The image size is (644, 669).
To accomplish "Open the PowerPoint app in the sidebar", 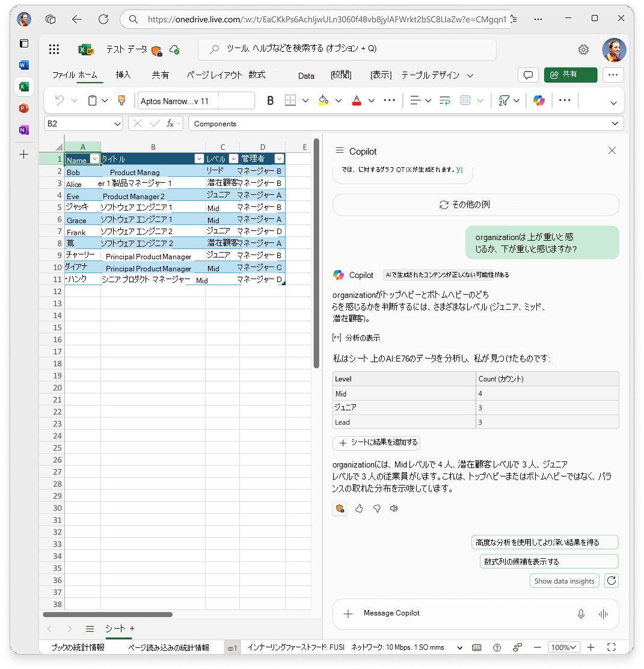I will point(24,108).
